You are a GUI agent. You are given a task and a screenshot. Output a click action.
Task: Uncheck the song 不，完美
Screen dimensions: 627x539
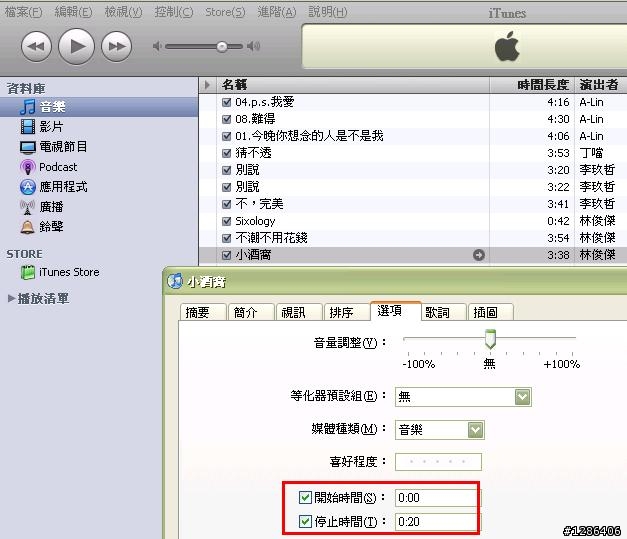pos(226,204)
